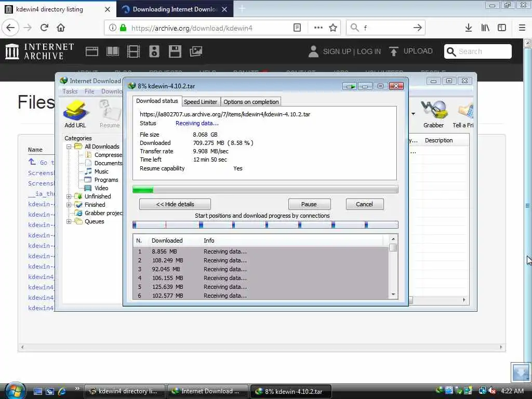Open Firefox page actions ellipsis
The height and width of the screenshot is (399, 532).
(x=318, y=28)
